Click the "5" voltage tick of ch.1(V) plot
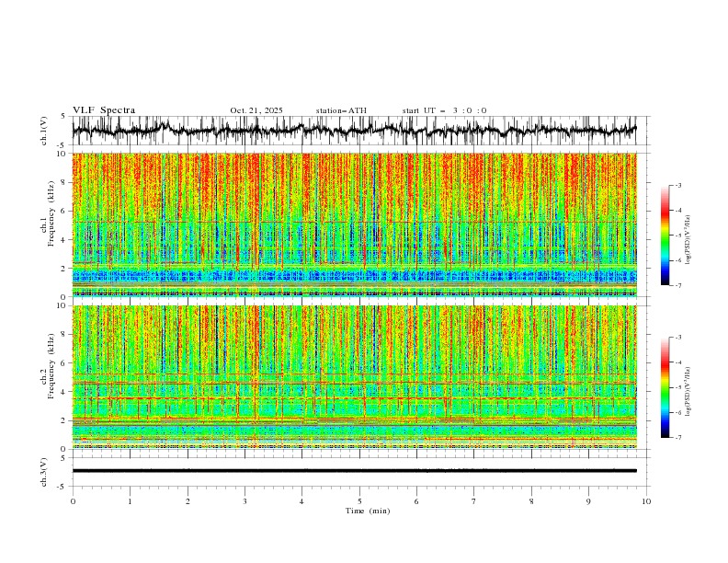The image size is (728, 563). coord(63,117)
